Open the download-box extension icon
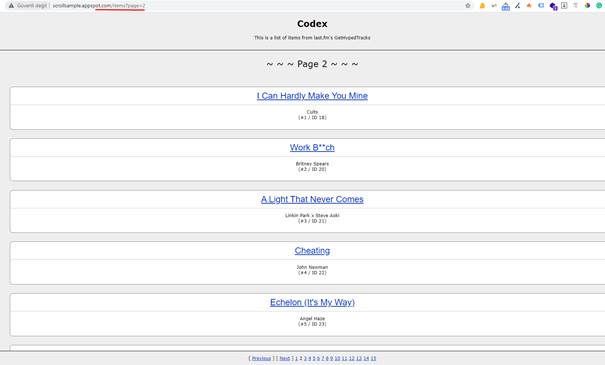The width and height of the screenshot is (605, 365). point(564,5)
